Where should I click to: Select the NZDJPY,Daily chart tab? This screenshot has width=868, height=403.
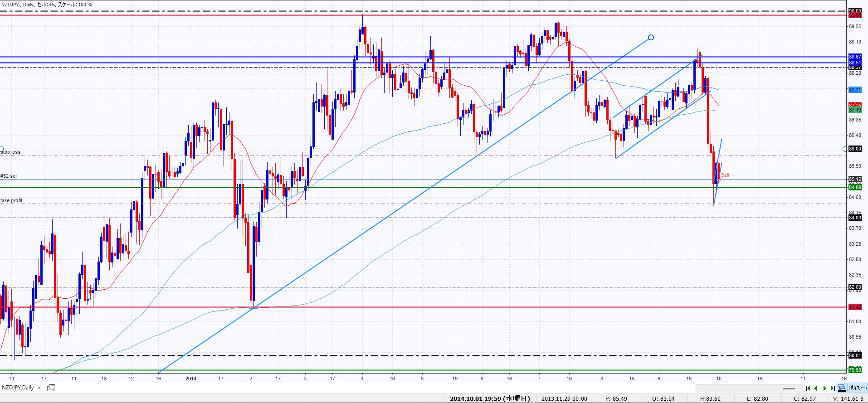(x=18, y=388)
